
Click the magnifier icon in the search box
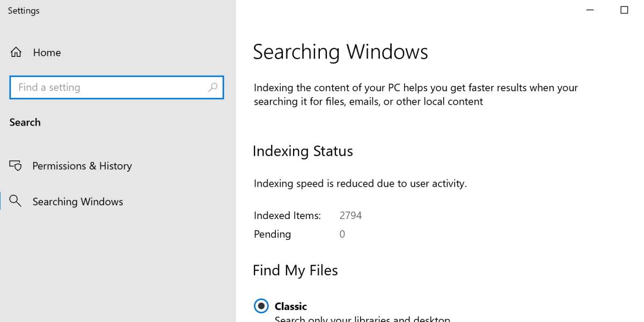[x=213, y=87]
